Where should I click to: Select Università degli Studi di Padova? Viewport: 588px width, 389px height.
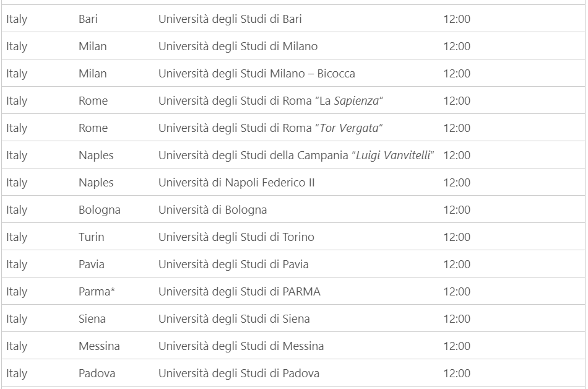(x=239, y=374)
